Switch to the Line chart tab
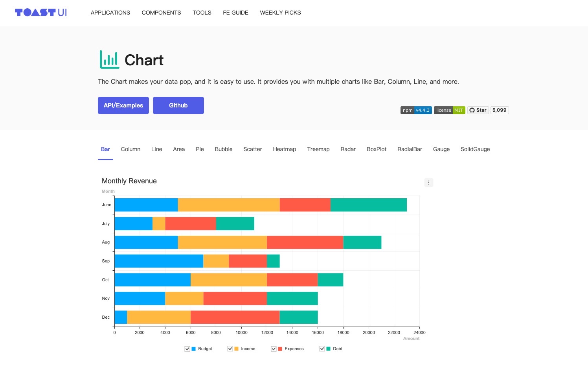Screen dimensions: 588x373 tap(157, 149)
